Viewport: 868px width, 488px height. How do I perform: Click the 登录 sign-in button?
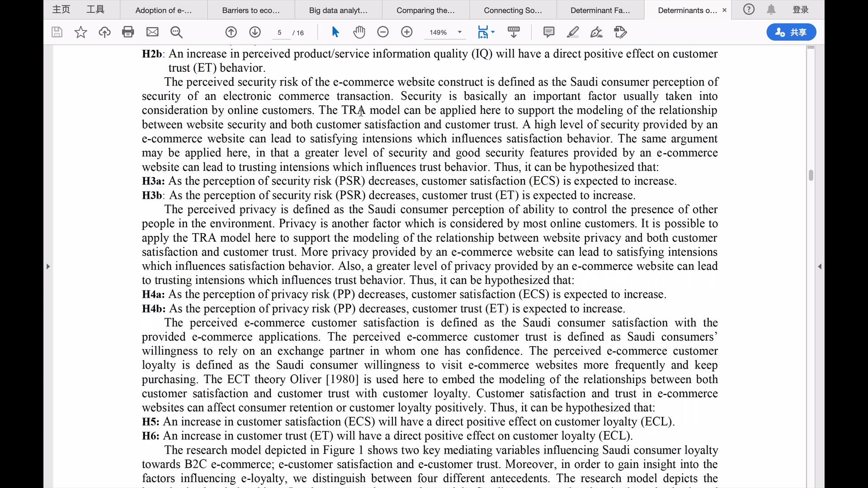(801, 9)
